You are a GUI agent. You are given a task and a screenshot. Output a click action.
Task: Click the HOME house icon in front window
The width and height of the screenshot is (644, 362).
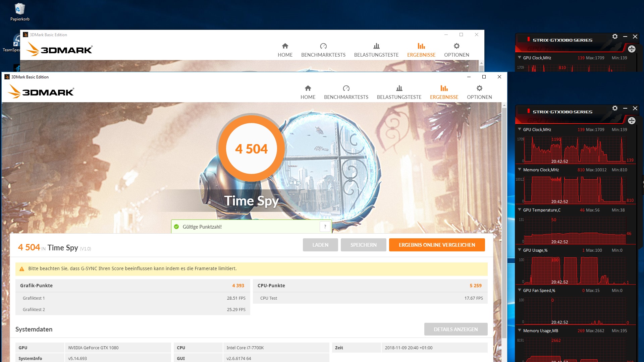click(308, 88)
